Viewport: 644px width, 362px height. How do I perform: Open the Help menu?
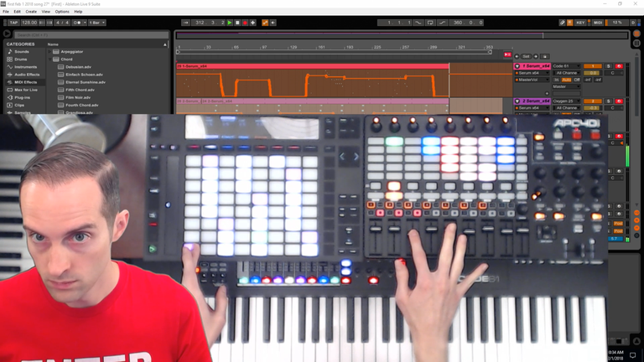pyautogui.click(x=78, y=12)
